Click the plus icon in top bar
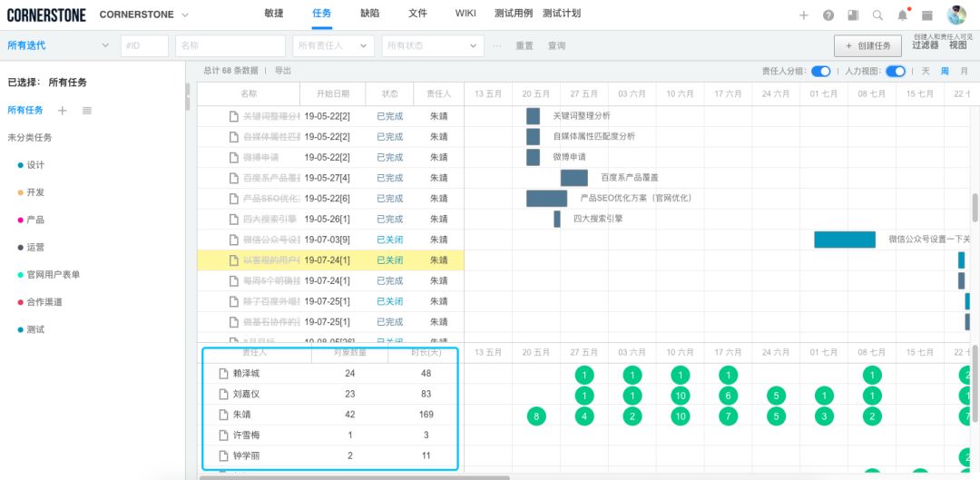The height and width of the screenshot is (480, 980). [804, 15]
